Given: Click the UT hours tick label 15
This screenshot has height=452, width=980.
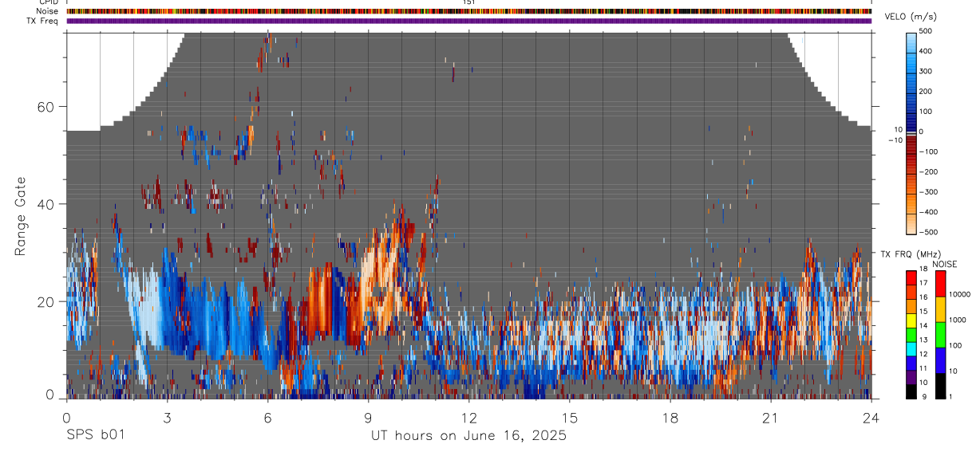Looking at the screenshot, I should [569, 418].
